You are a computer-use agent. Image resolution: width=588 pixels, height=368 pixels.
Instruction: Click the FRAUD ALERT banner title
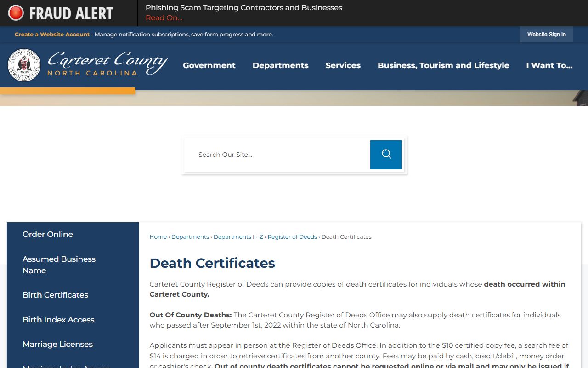pyautogui.click(x=71, y=13)
